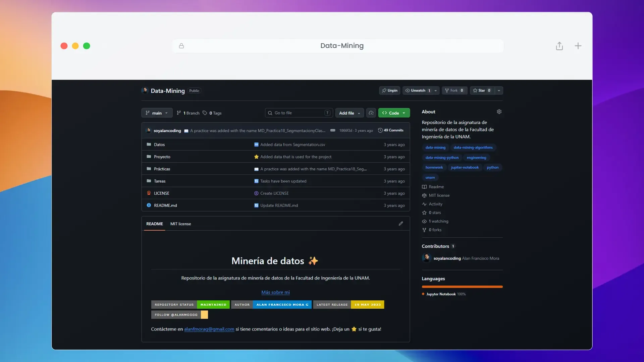The image size is (644, 362).
Task: Open the data-mining-algorithms topic tag
Action: (473, 147)
